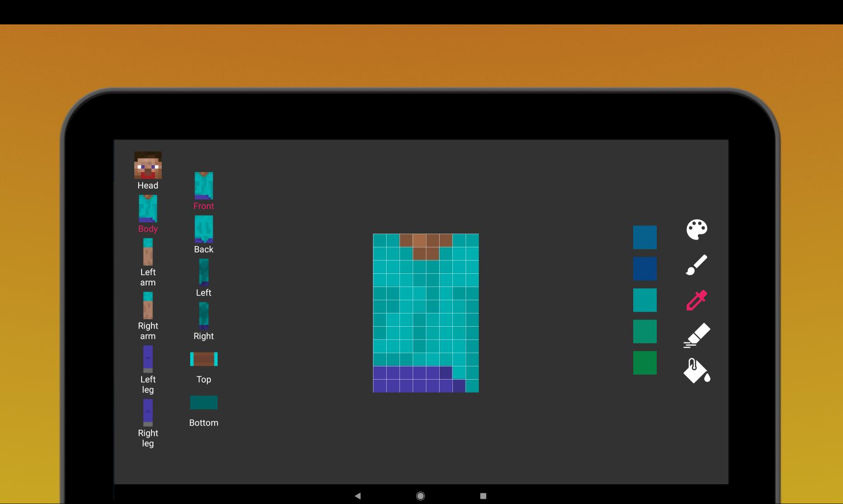
Task: Select the pink eyedropper tool
Action: tap(696, 300)
